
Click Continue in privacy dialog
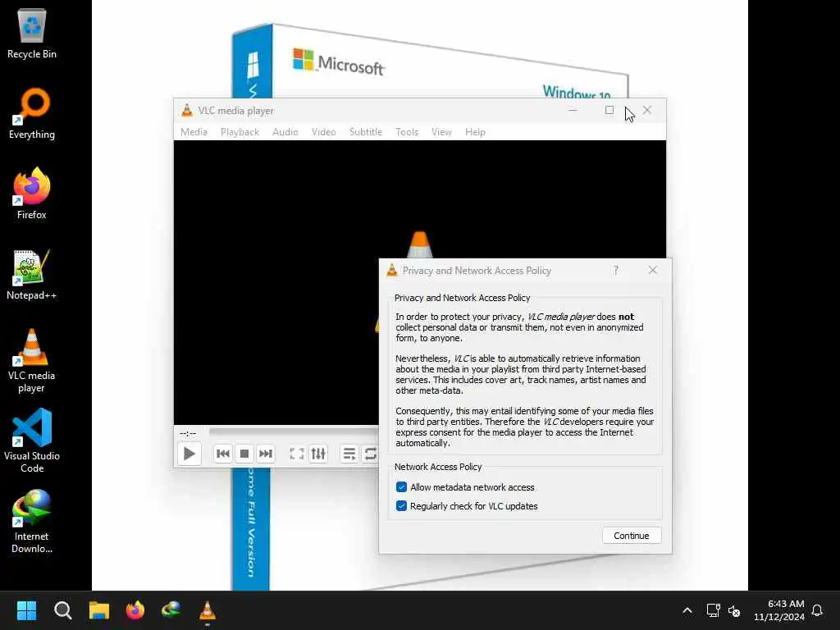click(631, 536)
